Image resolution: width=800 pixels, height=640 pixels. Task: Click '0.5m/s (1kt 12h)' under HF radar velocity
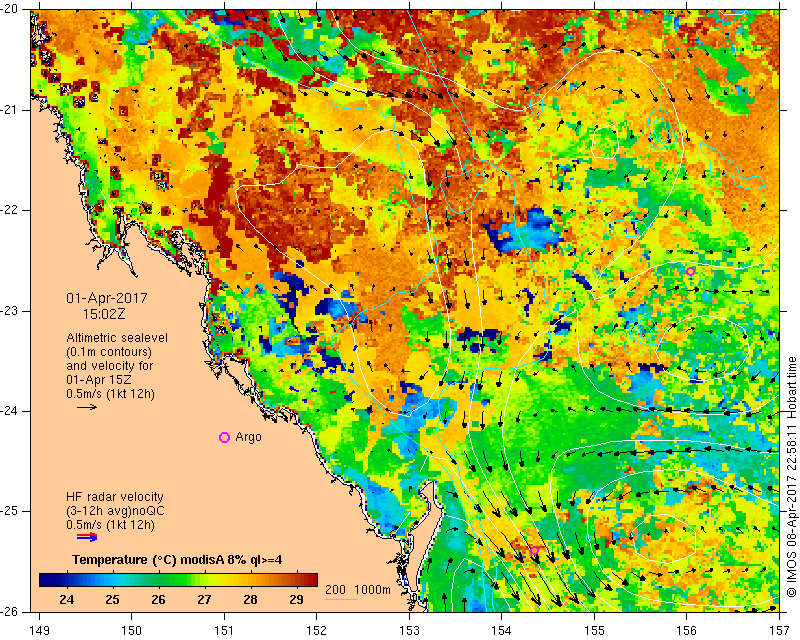[110, 525]
